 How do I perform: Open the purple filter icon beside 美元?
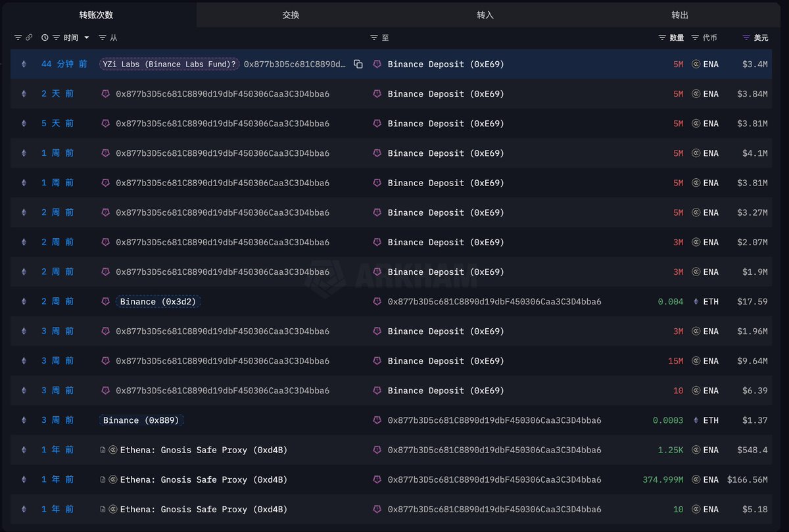pyautogui.click(x=746, y=38)
